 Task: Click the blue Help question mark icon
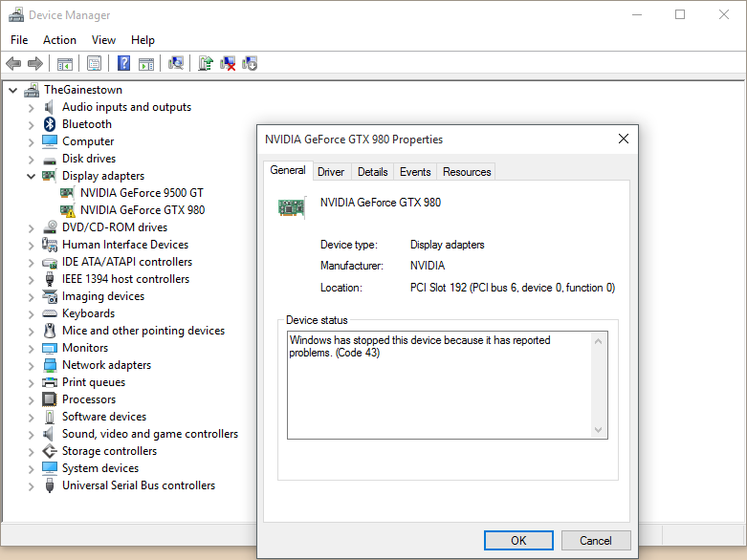(123, 64)
